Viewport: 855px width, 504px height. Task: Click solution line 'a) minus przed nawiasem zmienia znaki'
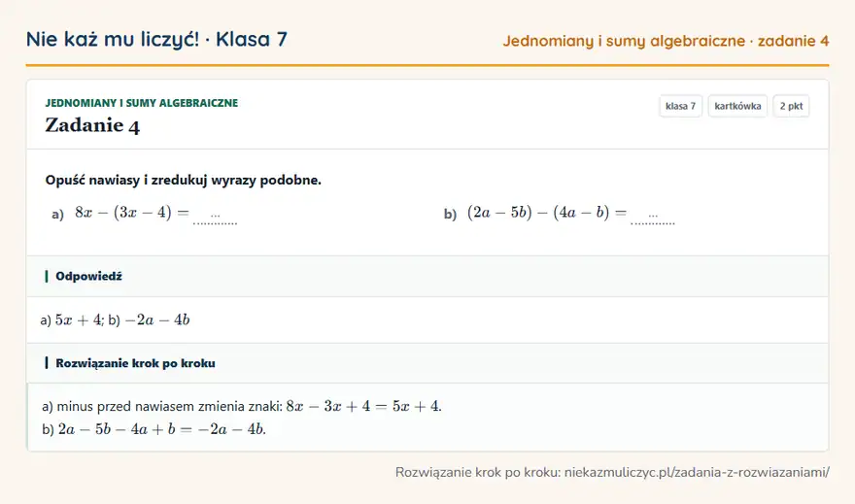pos(242,407)
